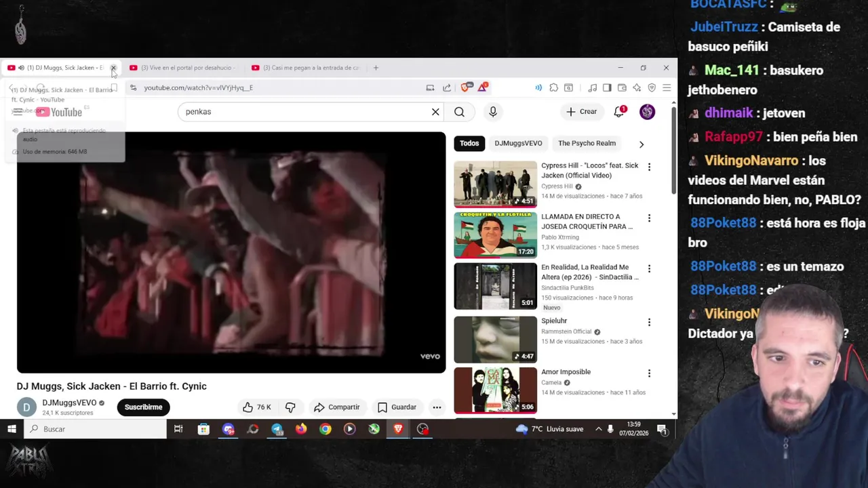Open options for Spieluhr video
Screen dimensions: 868x488
click(649, 322)
